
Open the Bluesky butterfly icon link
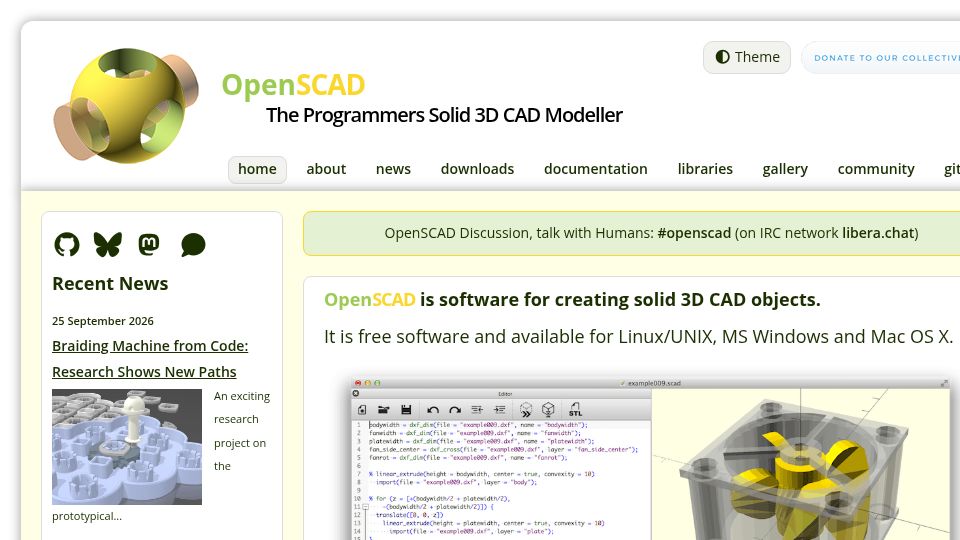pos(108,245)
